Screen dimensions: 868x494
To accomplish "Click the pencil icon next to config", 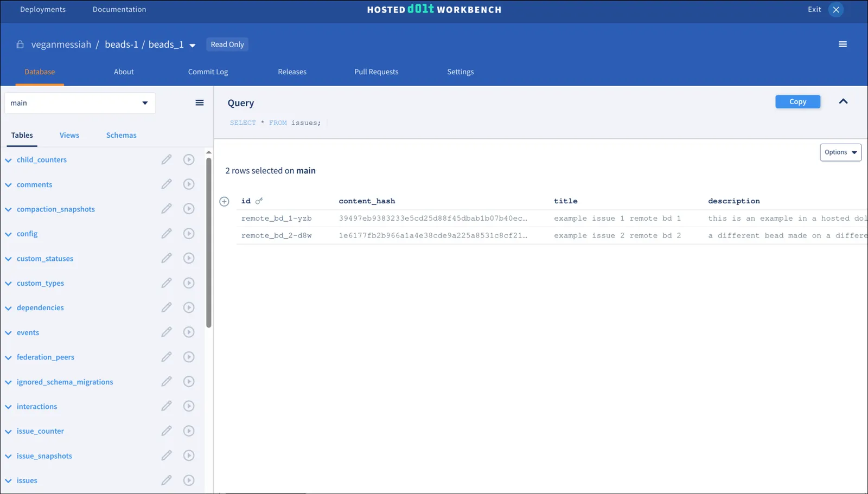I will (x=167, y=234).
